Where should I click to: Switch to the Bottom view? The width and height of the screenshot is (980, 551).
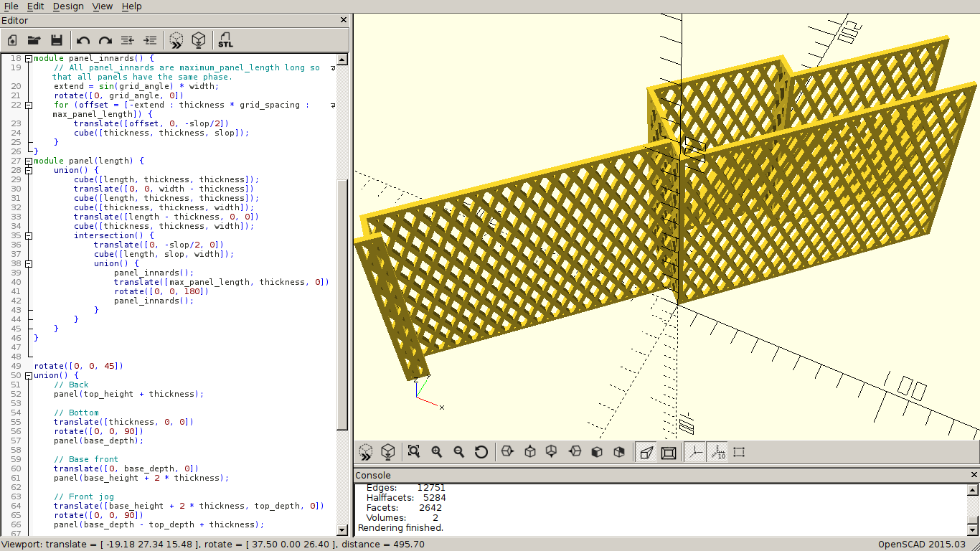tap(552, 452)
